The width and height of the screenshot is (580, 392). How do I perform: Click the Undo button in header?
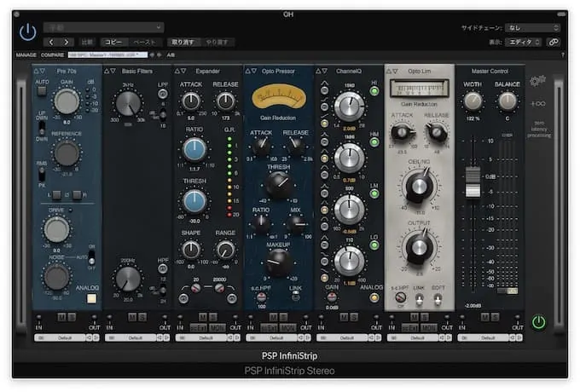tap(183, 42)
